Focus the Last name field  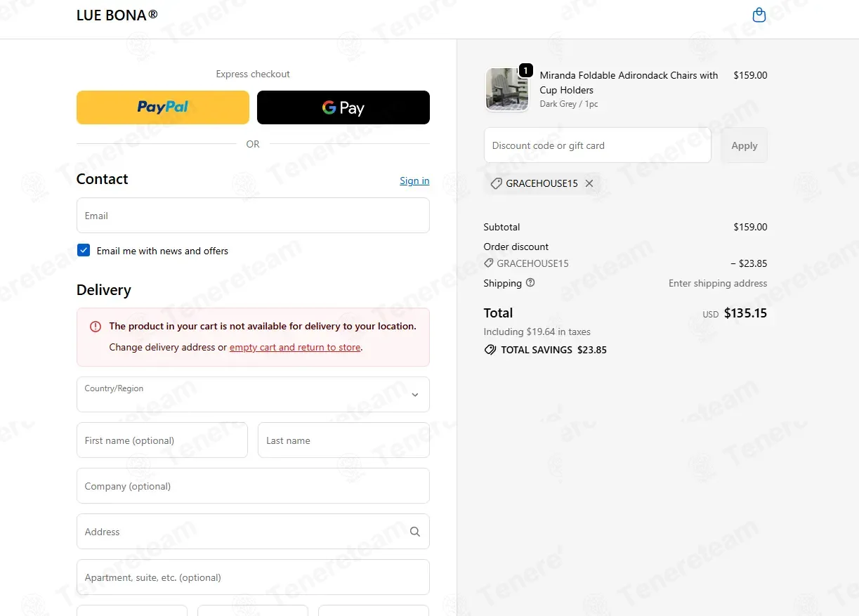click(x=343, y=440)
